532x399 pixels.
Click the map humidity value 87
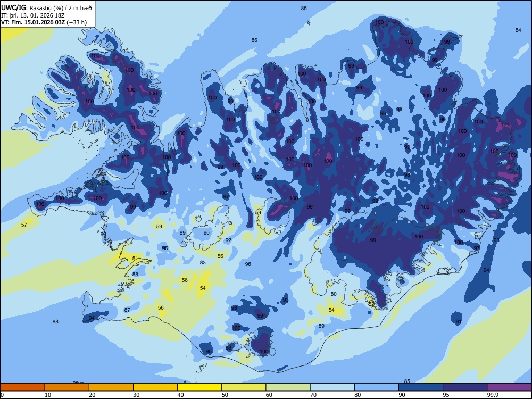(x=127, y=310)
